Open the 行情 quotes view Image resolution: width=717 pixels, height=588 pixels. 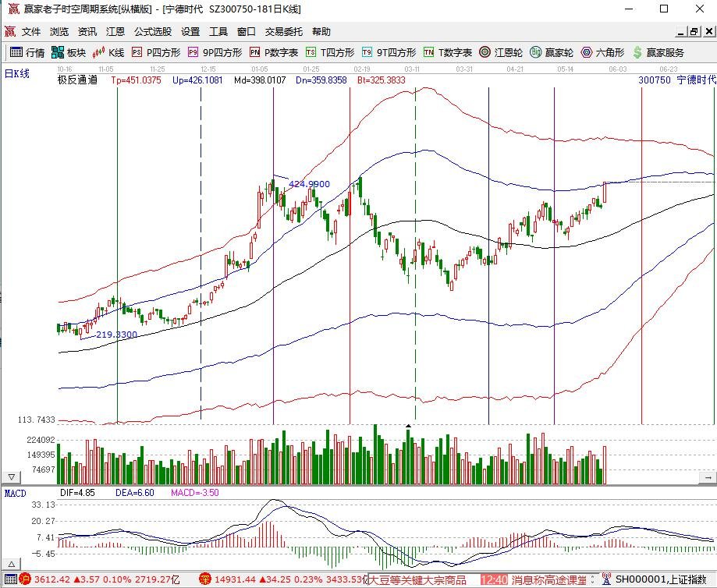27,52
